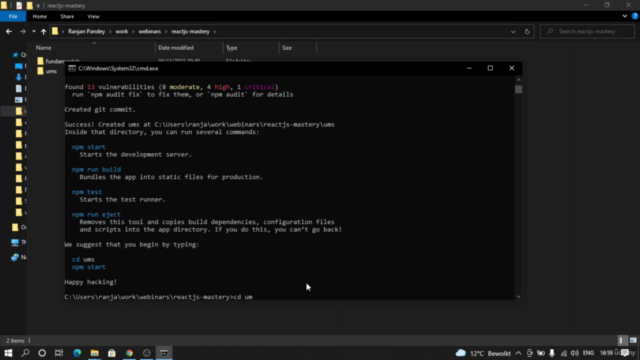Open Cortana circle on taskbar
This screenshot has height=360, width=640.
[42, 353]
